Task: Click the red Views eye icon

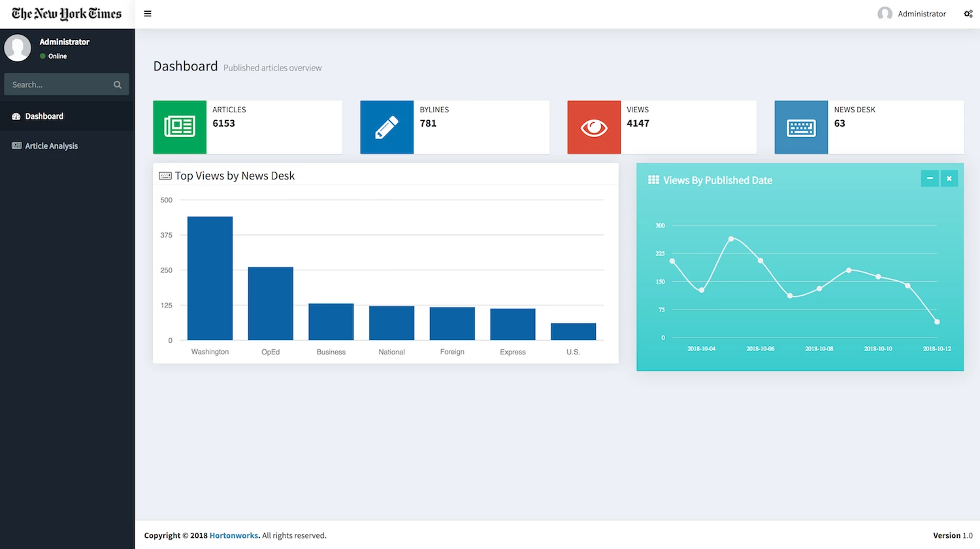Action: click(594, 127)
